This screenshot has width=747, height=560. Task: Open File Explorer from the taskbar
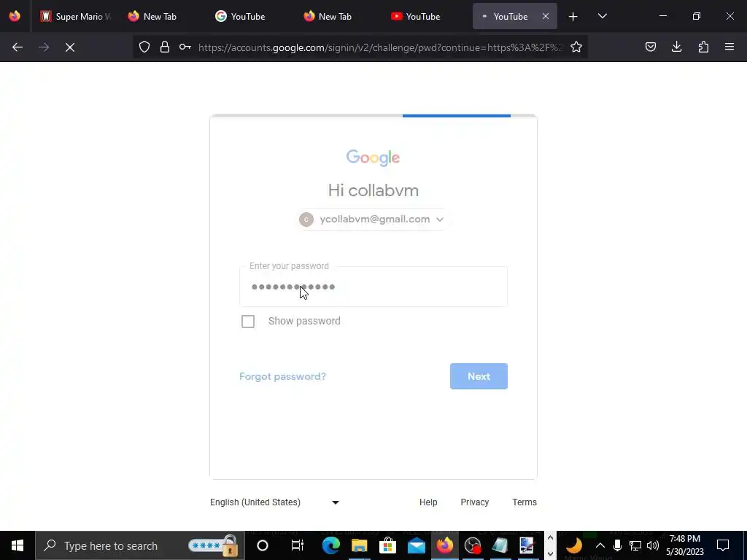359,545
